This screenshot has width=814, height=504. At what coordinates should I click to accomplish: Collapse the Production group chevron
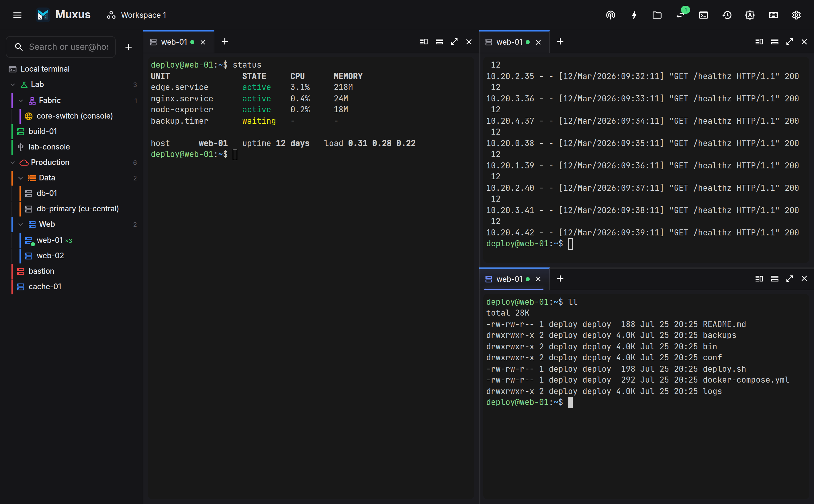pos(13,162)
